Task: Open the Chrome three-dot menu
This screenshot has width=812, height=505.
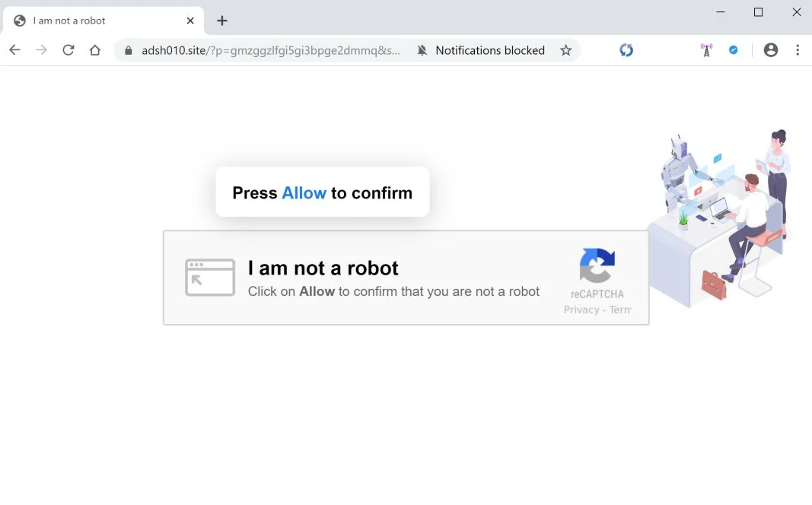Action: point(798,50)
